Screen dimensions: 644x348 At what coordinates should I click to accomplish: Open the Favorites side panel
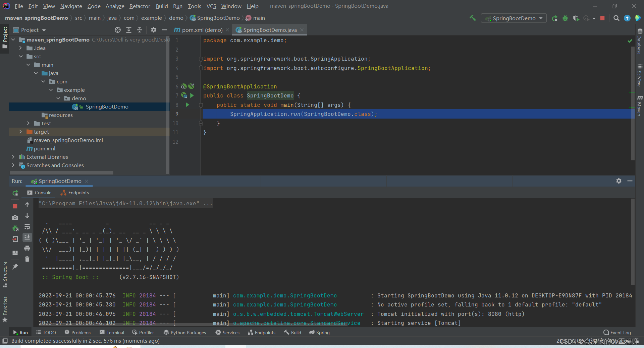point(5,309)
